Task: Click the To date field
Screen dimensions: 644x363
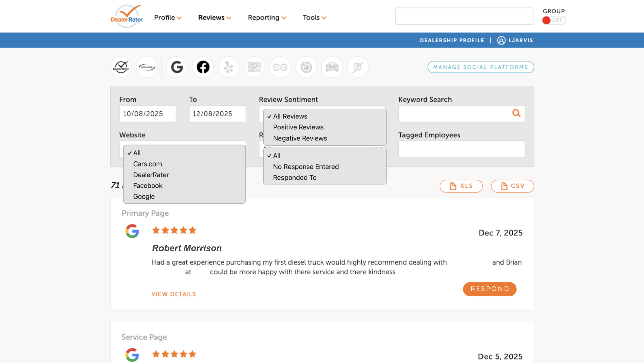Action: pos(217,114)
